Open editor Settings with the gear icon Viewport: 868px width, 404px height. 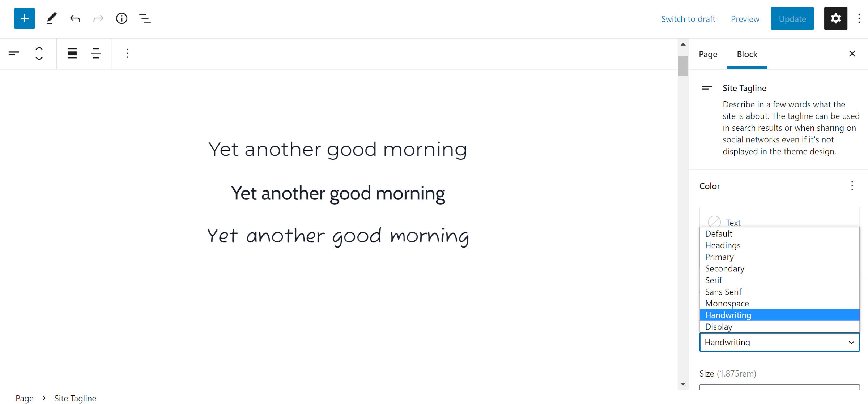pos(835,18)
